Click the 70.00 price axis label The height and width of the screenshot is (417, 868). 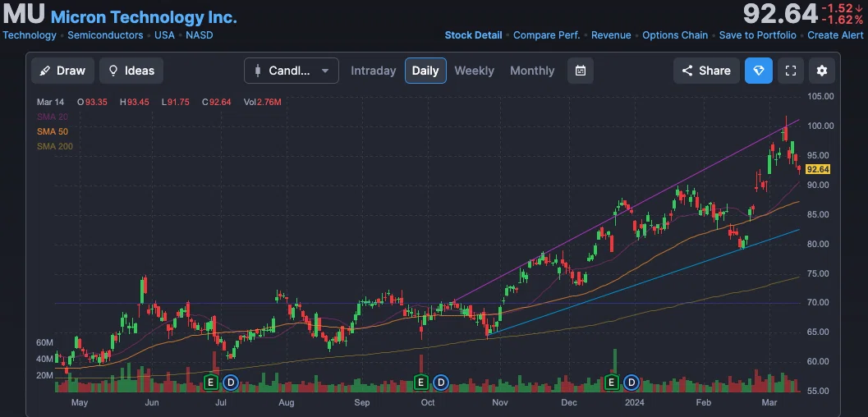click(x=819, y=303)
